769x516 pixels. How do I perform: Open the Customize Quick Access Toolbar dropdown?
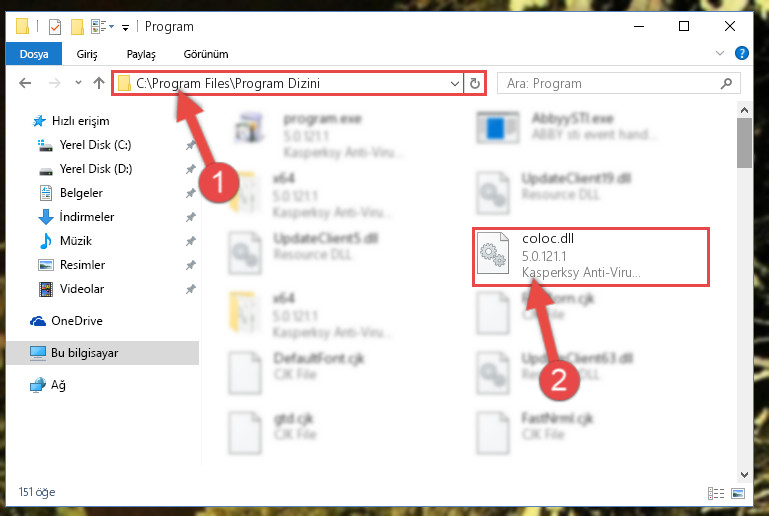[x=126, y=27]
